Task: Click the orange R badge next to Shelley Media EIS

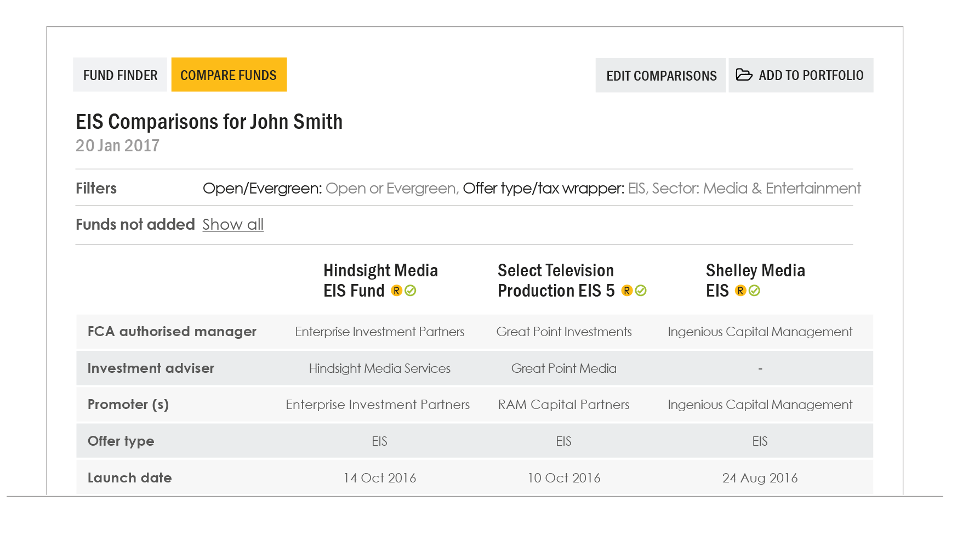Action: tap(740, 291)
